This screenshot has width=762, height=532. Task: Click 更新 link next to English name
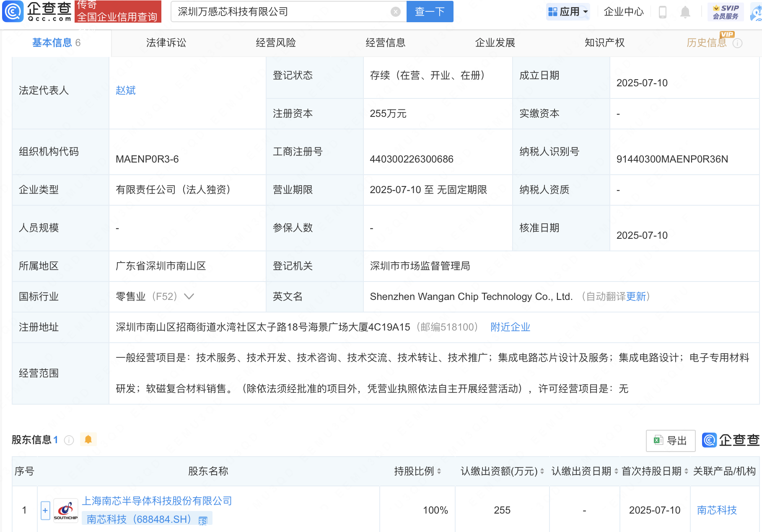pyautogui.click(x=636, y=297)
